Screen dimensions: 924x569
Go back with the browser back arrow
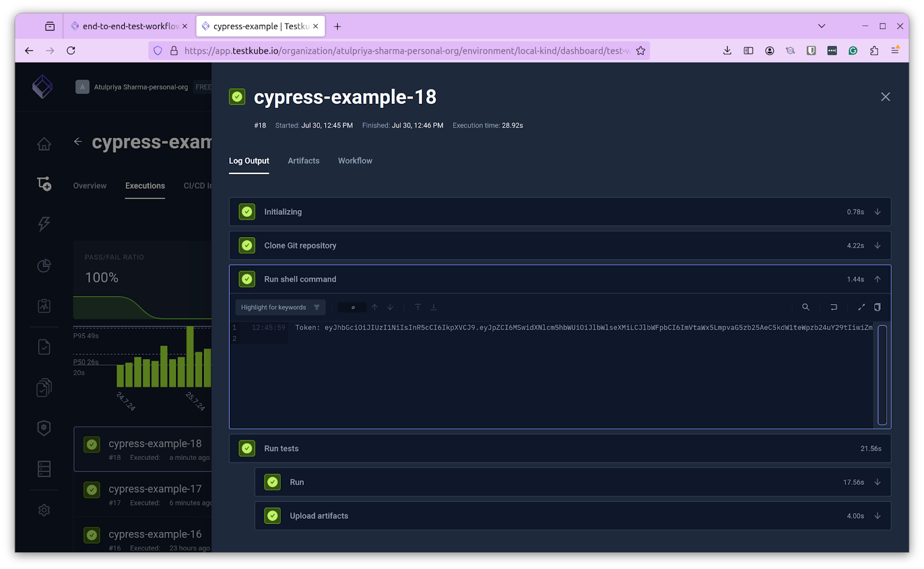29,51
